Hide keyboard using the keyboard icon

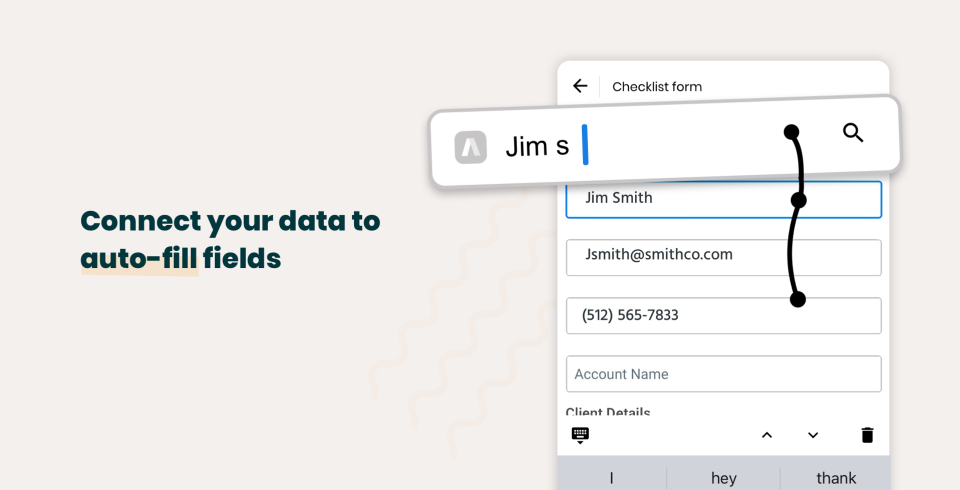tap(580, 435)
